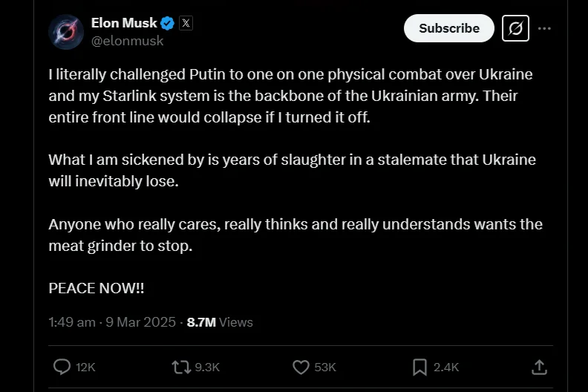Click the 12K replies count

pyautogui.click(x=85, y=367)
